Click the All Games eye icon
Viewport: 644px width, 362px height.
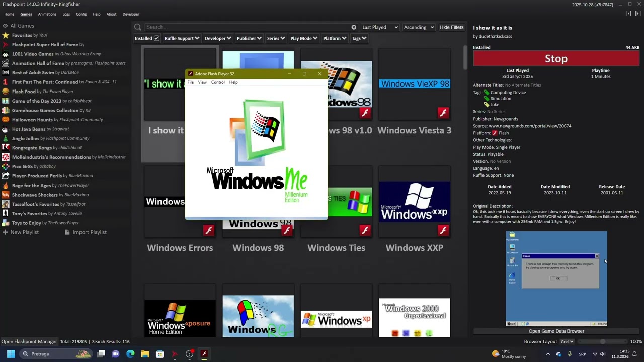tap(5, 26)
